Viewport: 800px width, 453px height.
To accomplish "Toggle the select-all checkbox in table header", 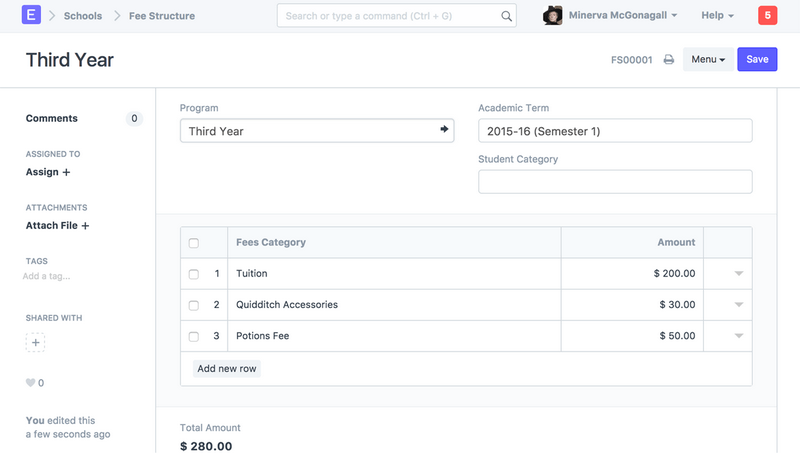I will click(x=194, y=243).
